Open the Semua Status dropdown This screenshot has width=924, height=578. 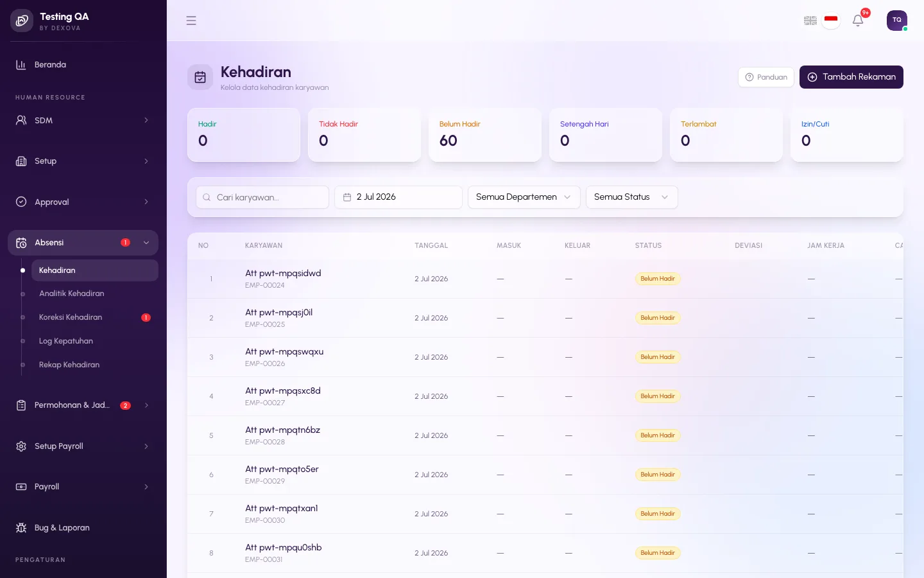coord(631,197)
